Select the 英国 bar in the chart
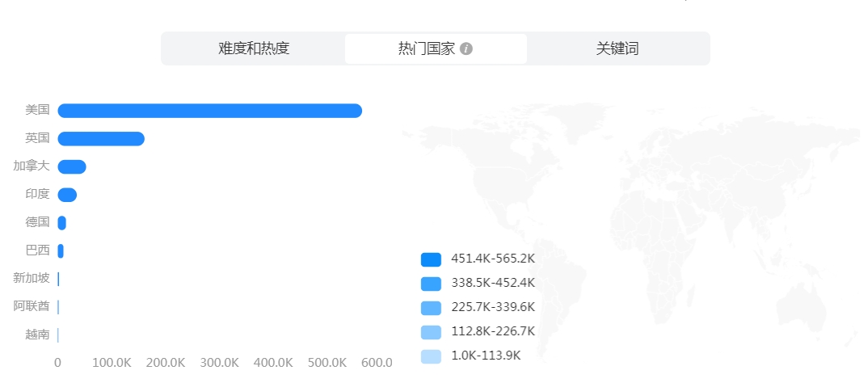The height and width of the screenshot is (383, 868). [101, 139]
